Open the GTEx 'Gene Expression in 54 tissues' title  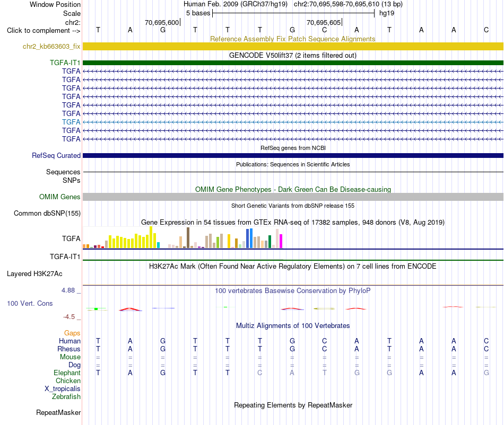(x=293, y=222)
